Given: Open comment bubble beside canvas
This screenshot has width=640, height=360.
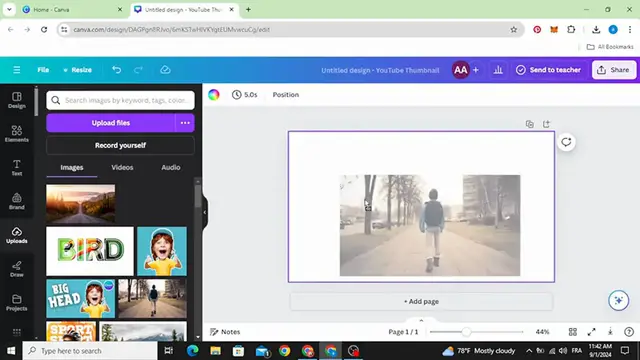Looking at the screenshot, I should 566,142.
